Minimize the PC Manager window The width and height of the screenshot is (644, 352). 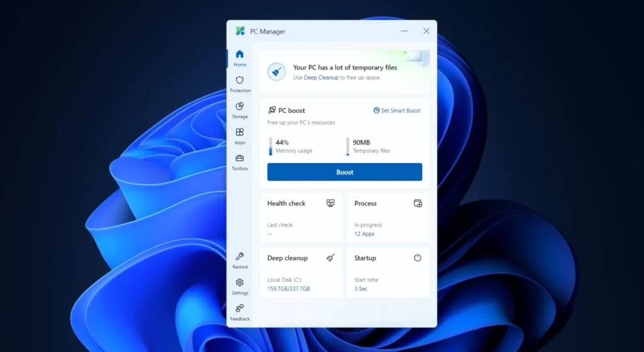pos(404,31)
